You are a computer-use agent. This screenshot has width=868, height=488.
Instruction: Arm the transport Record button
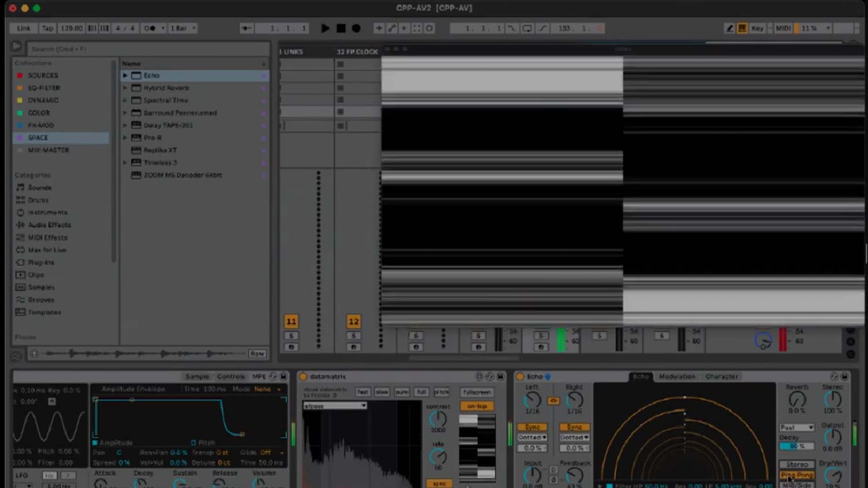(356, 28)
